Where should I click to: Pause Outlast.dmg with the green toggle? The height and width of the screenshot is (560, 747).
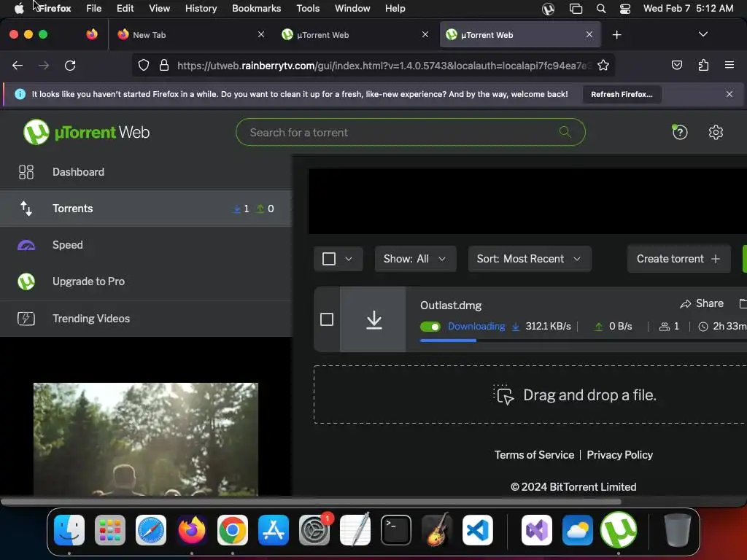430,327
